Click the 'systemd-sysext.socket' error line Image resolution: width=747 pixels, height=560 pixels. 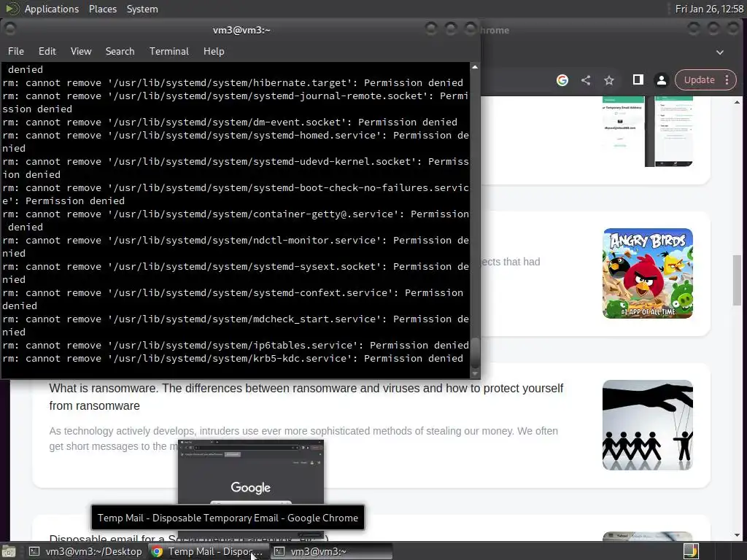click(x=236, y=273)
